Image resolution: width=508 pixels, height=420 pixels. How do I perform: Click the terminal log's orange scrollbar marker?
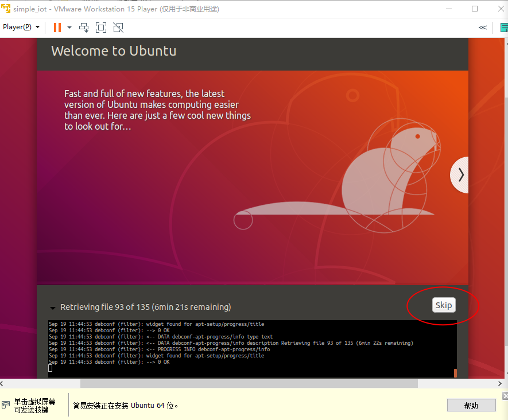point(455,373)
